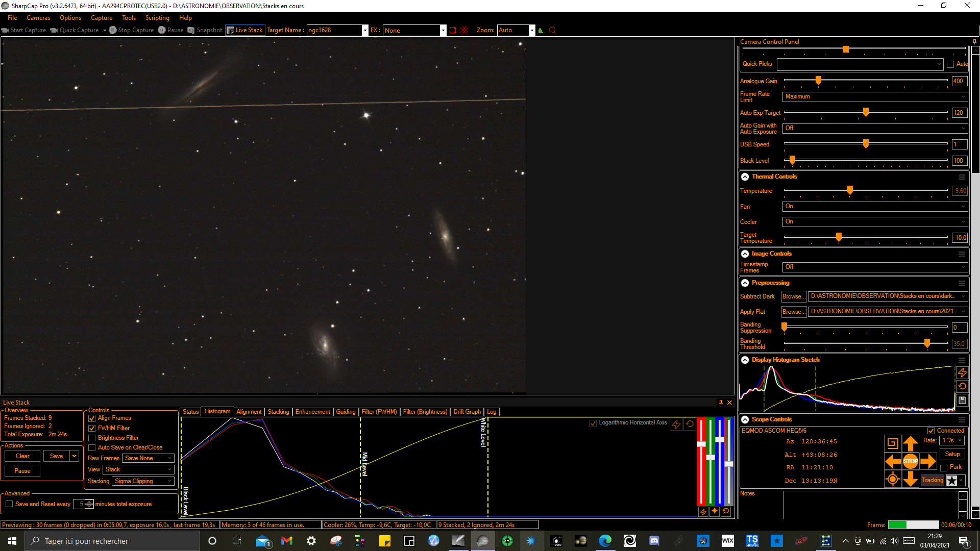Toggle the Logarithmic Horizontal Axis checkbox
Image resolution: width=980 pixels, height=551 pixels.
(593, 423)
